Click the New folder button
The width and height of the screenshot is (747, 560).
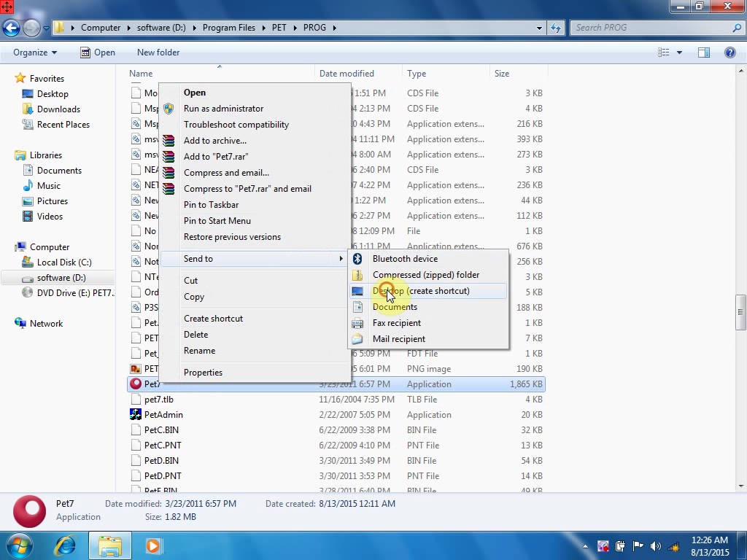[x=158, y=52]
